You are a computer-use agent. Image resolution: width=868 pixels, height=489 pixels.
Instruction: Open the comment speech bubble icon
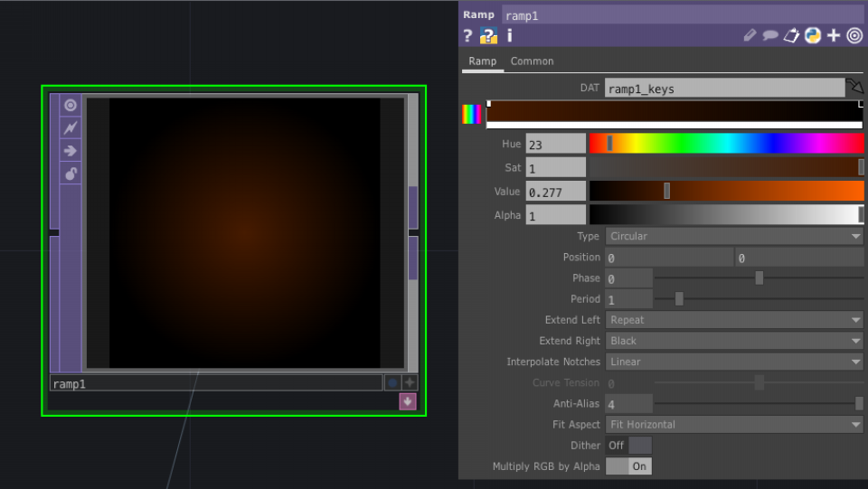coord(770,36)
